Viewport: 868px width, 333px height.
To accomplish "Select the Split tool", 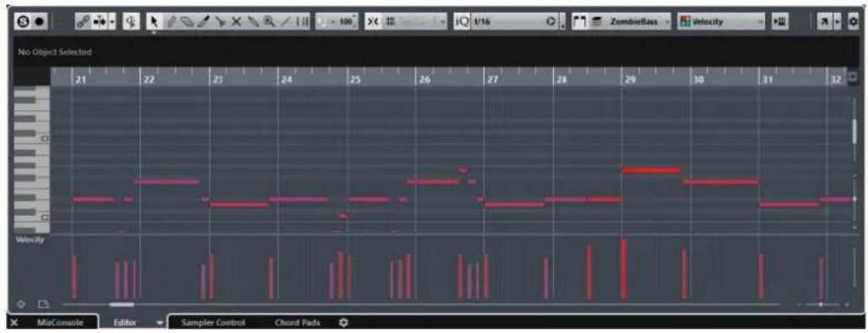I will [x=221, y=21].
